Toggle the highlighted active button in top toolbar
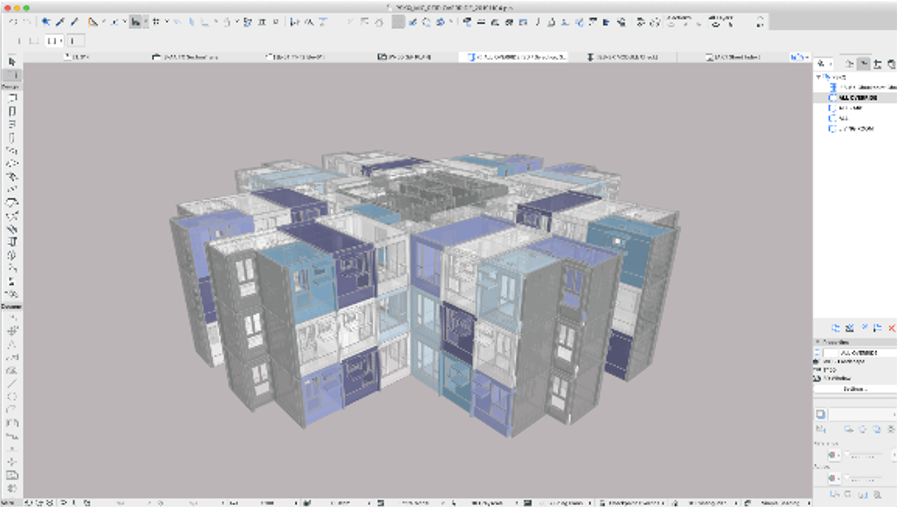The height and width of the screenshot is (507, 897). point(135,22)
